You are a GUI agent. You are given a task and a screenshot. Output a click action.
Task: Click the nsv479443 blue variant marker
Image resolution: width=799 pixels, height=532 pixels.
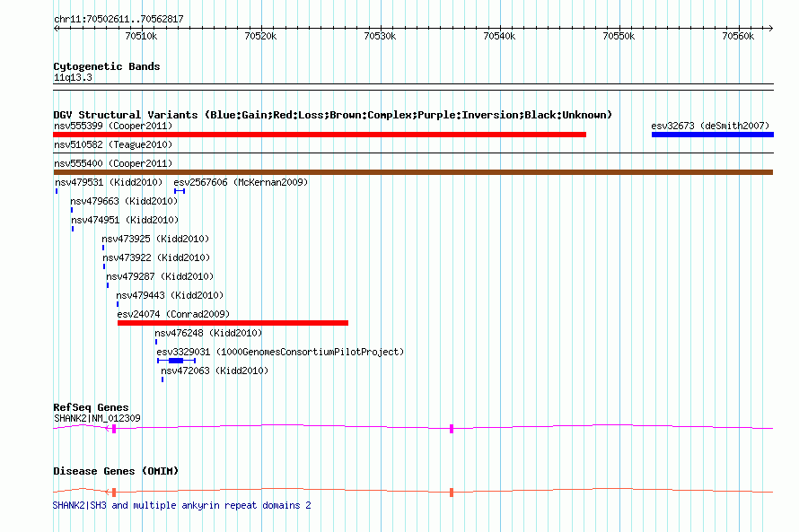click(118, 304)
